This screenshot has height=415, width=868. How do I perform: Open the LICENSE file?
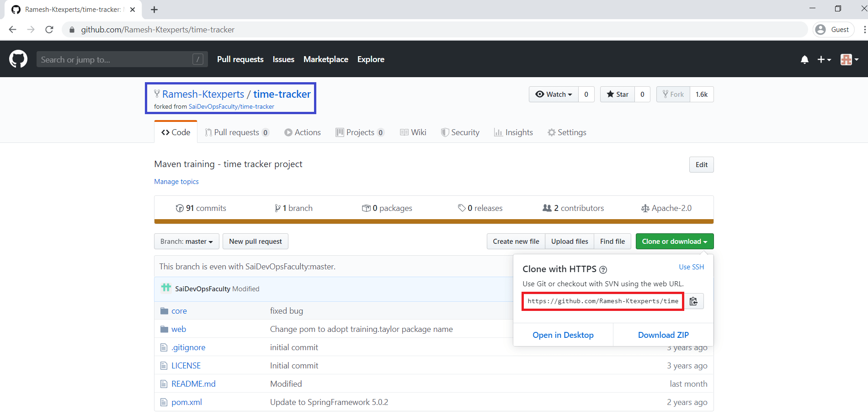(186, 366)
